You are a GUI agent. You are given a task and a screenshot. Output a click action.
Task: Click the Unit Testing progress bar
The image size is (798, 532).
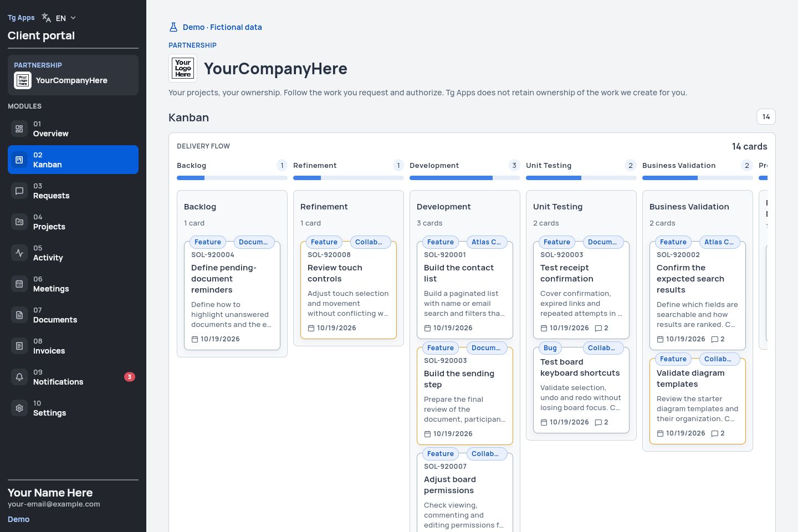581,178
